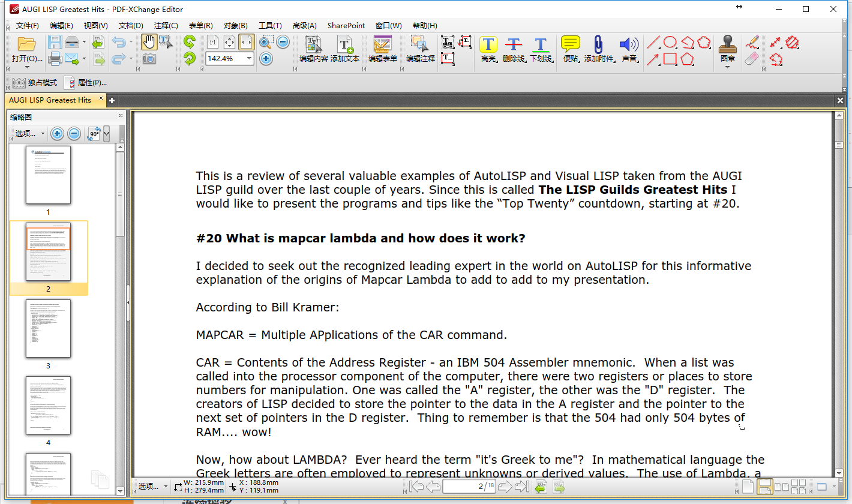Click the blue Zoom Out minus button
The image size is (852, 504).
tap(283, 42)
